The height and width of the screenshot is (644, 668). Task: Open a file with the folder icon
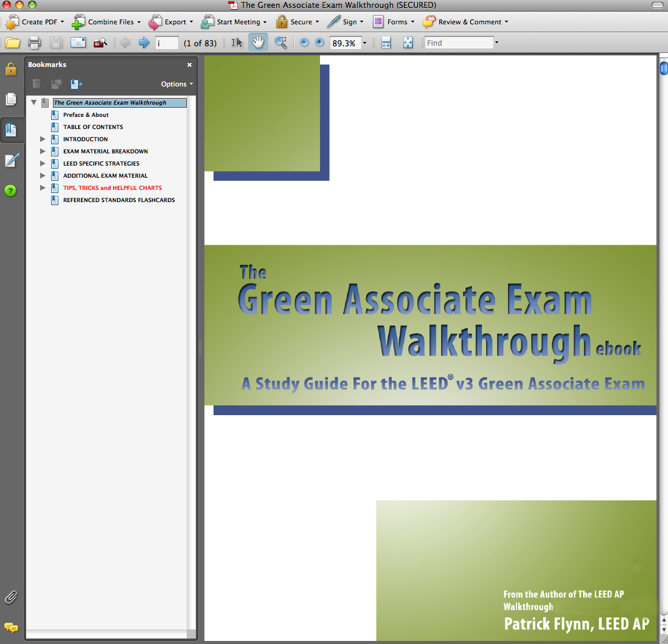(12, 43)
